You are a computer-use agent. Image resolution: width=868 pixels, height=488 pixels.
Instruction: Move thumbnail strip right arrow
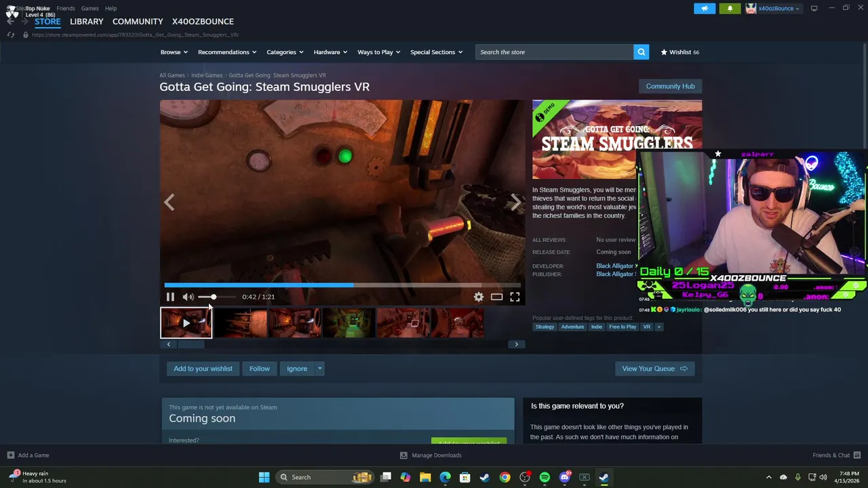click(x=516, y=344)
